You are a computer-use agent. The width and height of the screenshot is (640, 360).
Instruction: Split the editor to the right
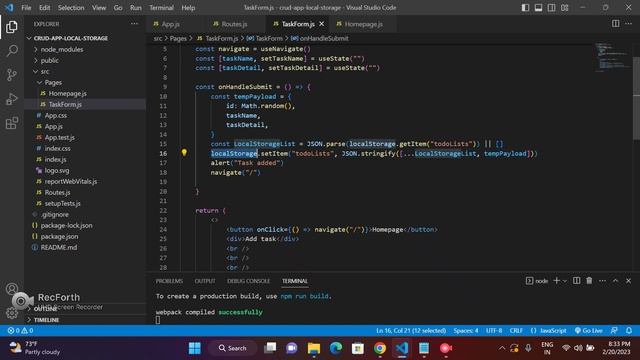[x=616, y=24]
